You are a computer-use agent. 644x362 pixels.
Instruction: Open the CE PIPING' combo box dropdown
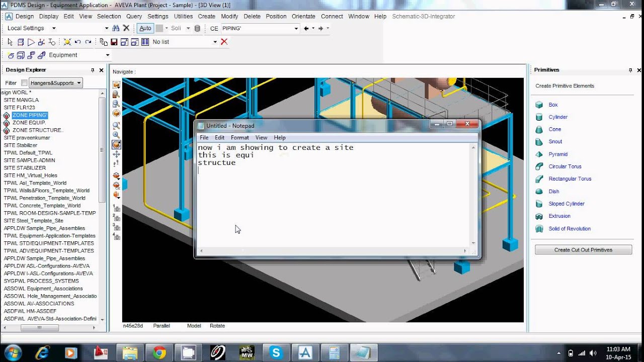click(x=296, y=29)
